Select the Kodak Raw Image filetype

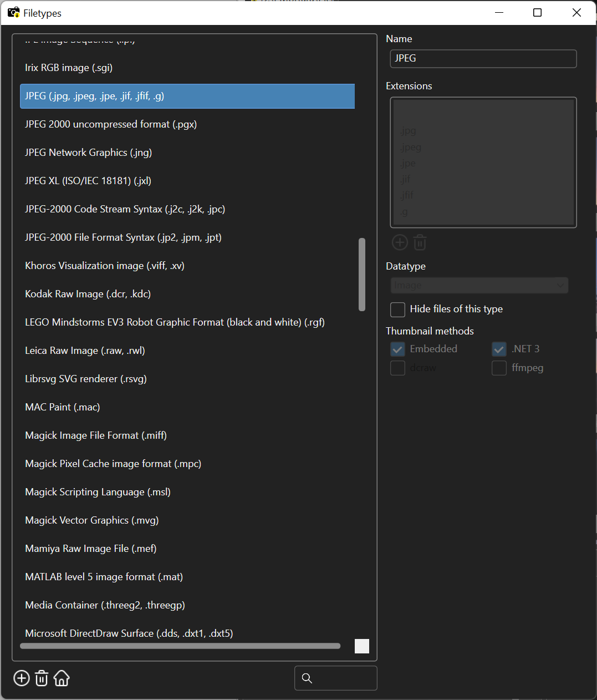point(87,293)
